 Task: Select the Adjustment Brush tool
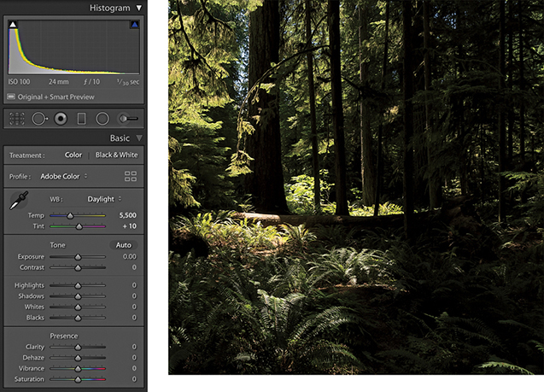coord(128,120)
